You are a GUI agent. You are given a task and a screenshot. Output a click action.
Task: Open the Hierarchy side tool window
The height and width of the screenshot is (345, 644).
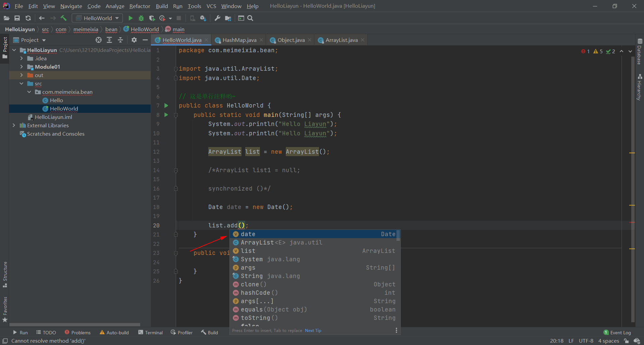pos(640,87)
